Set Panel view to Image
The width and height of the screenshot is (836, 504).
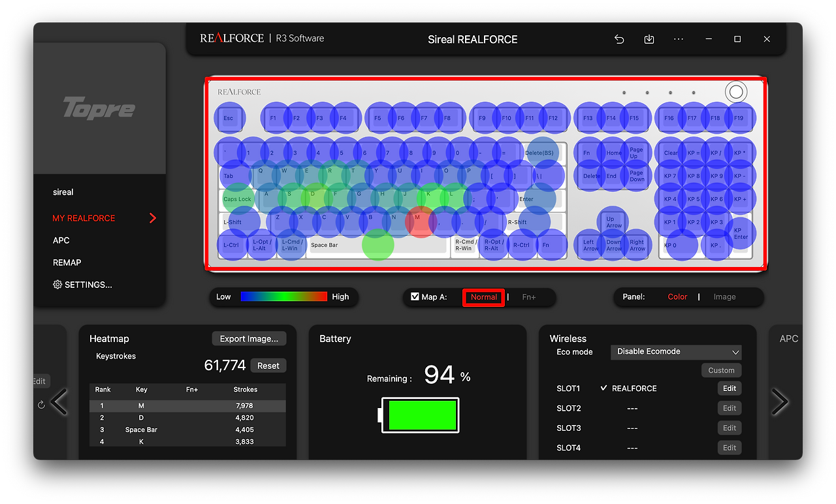point(724,297)
